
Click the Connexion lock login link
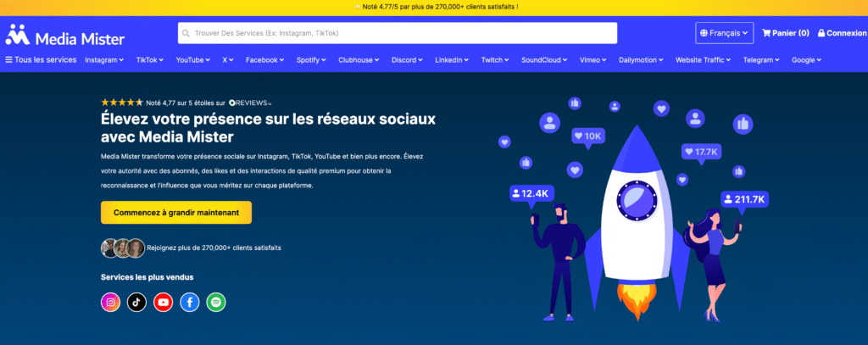[842, 33]
